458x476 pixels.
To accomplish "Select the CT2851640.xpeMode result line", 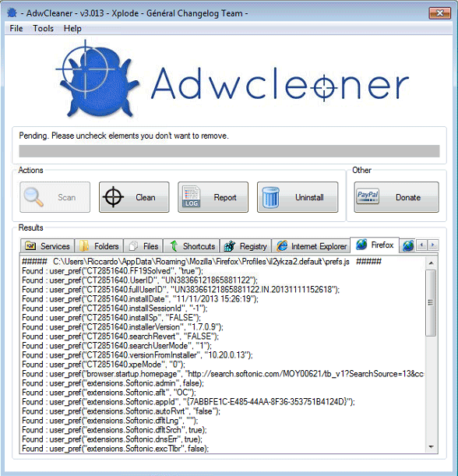I will pos(104,365).
